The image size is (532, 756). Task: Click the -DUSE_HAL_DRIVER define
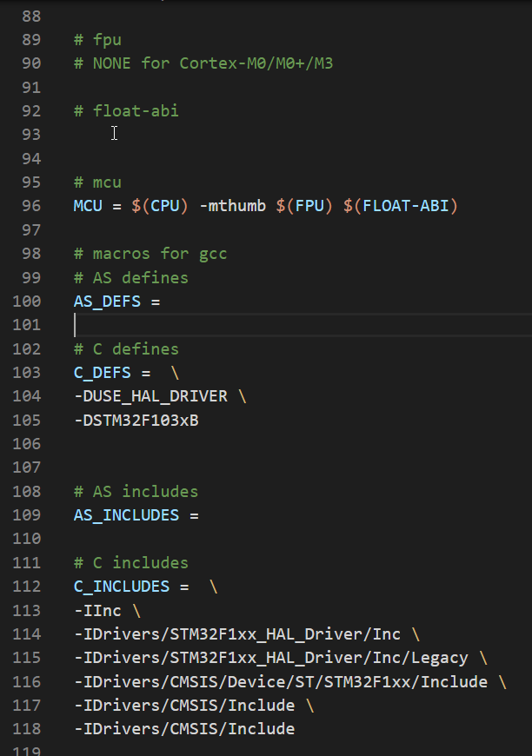[x=150, y=396]
